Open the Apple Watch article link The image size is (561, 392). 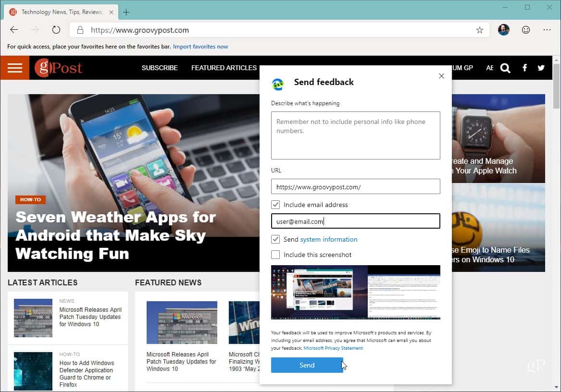coord(483,166)
